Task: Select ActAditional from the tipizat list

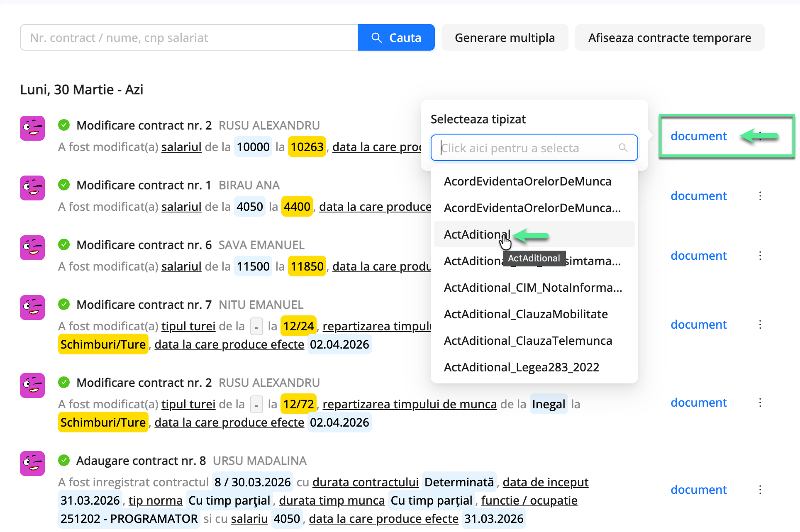Action: coord(476,234)
